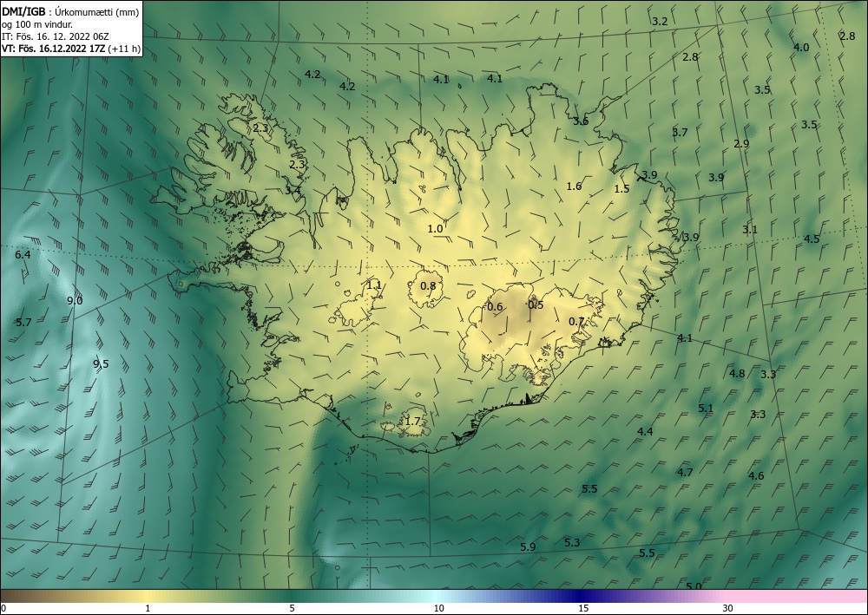Click the map value "4.8"

737,374
